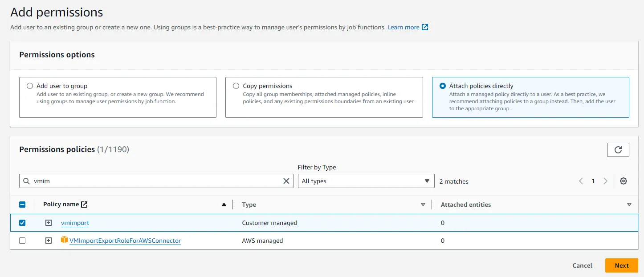Sort by Policy name ascending arrow

coord(224,205)
